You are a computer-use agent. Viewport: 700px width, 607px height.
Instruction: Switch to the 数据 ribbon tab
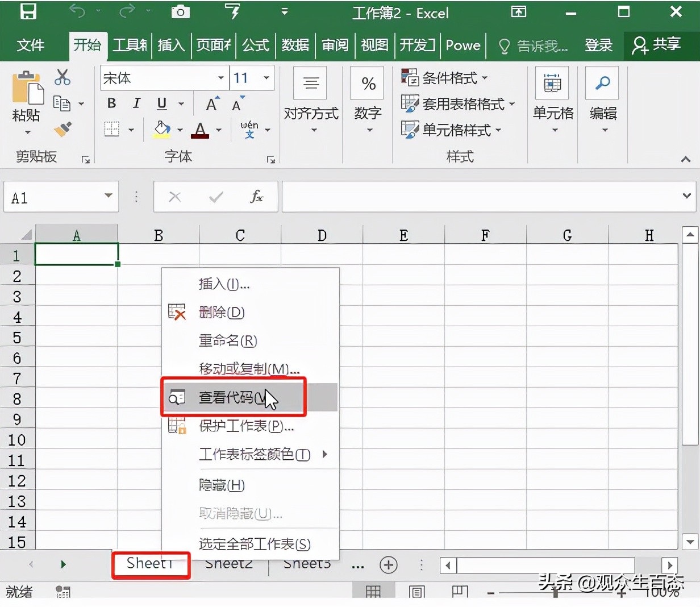(295, 45)
